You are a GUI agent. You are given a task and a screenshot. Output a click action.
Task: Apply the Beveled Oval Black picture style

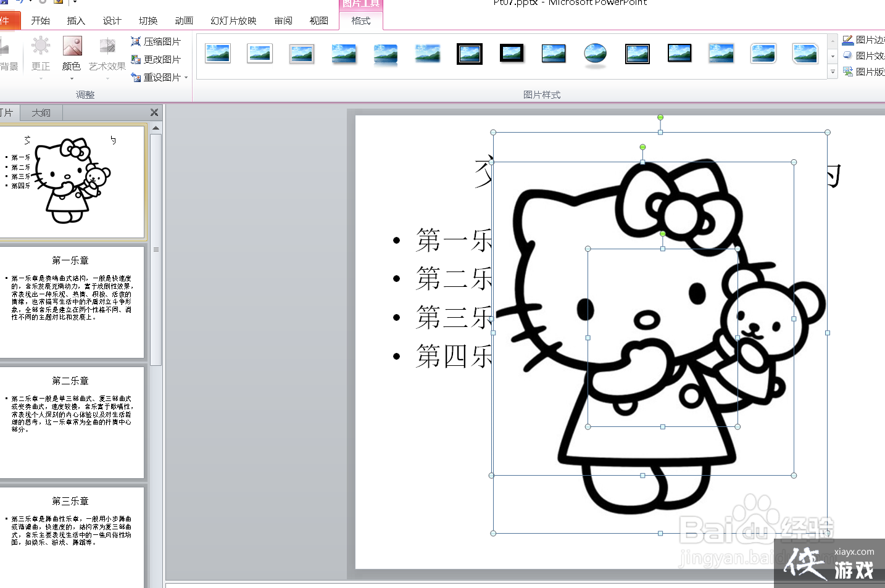click(596, 54)
